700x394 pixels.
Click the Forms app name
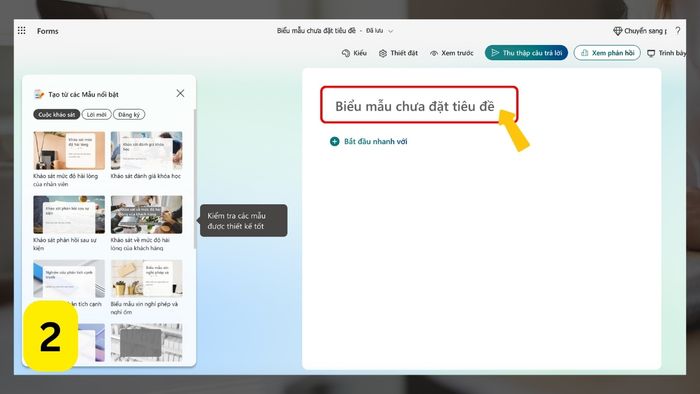[47, 31]
